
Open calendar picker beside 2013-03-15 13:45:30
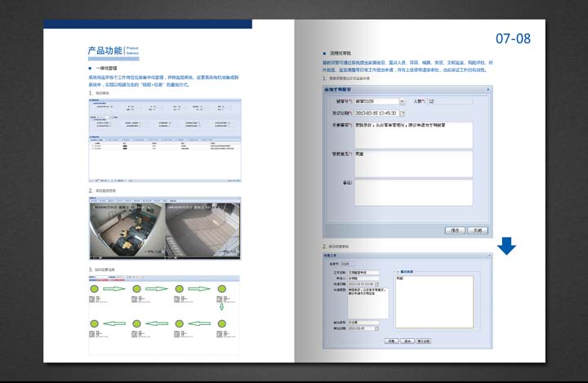(x=401, y=113)
